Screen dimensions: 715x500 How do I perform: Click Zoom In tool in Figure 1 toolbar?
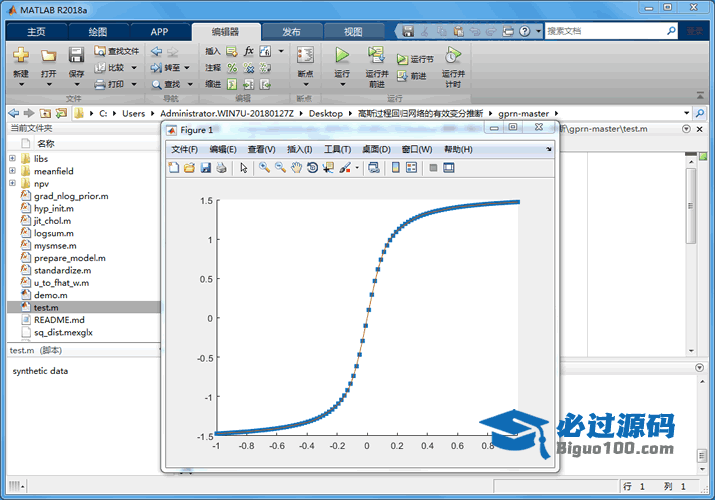264,168
